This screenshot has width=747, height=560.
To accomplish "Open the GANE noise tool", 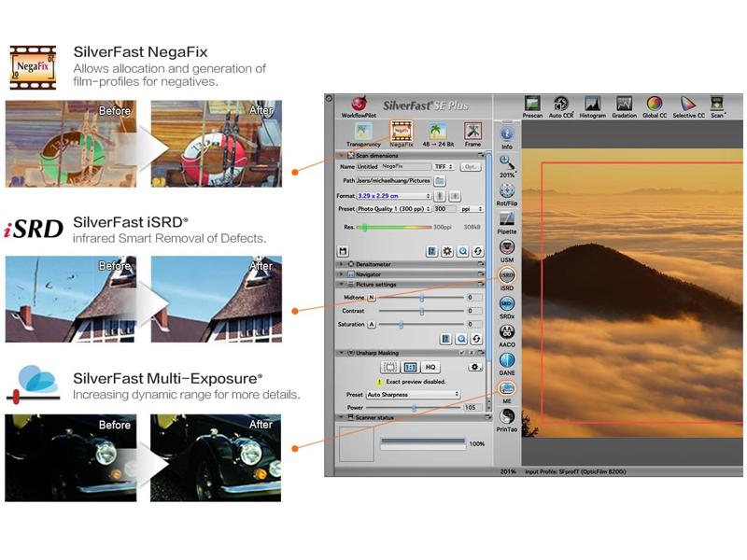I will tap(507, 360).
